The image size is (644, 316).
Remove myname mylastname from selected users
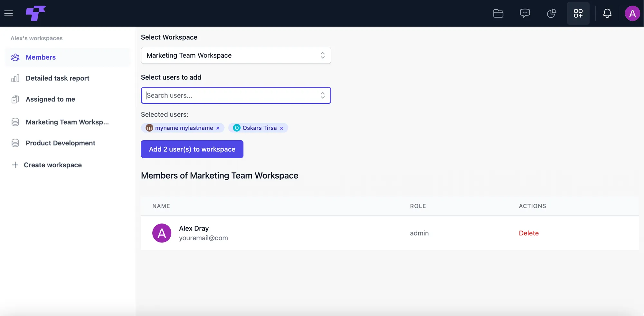[218, 128]
